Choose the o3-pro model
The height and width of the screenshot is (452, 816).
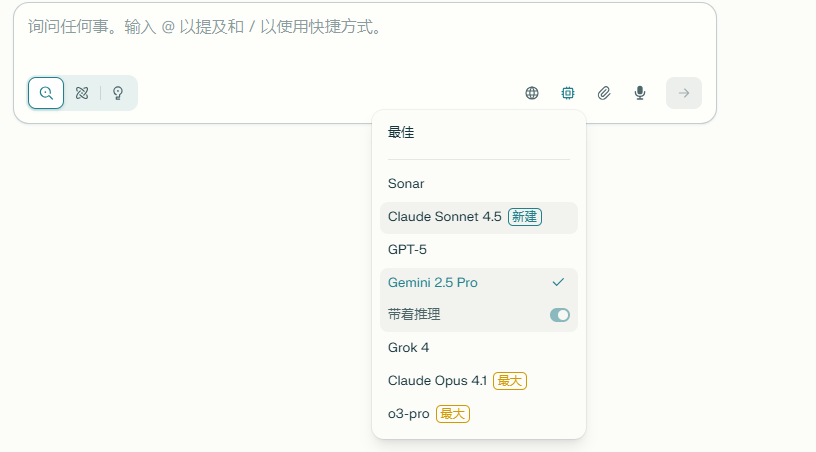479,414
